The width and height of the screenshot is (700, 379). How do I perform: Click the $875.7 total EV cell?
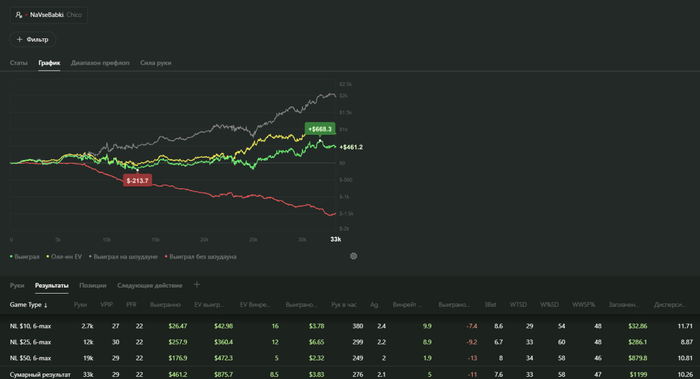point(223,375)
